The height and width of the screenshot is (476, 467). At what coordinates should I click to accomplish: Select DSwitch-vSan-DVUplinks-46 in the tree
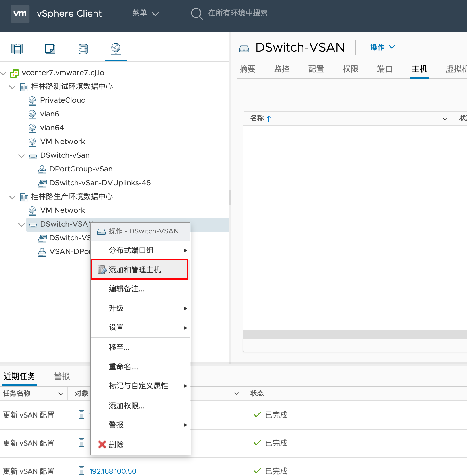click(x=100, y=183)
